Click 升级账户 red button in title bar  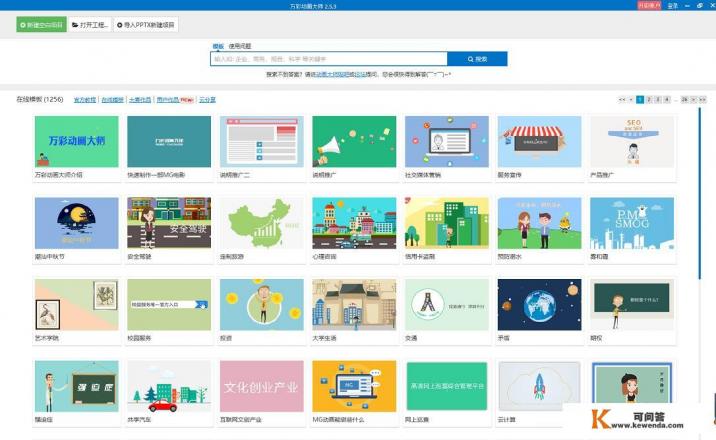click(649, 5)
